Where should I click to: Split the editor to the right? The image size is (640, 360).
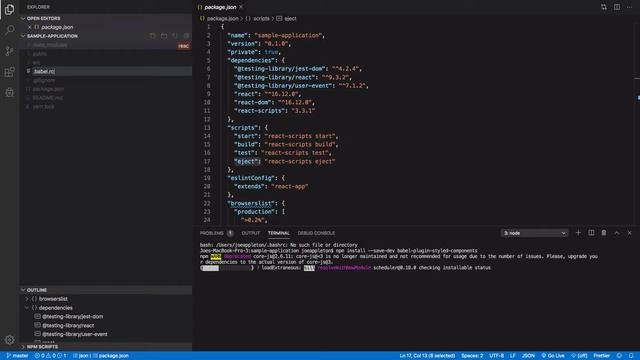[x=617, y=7]
